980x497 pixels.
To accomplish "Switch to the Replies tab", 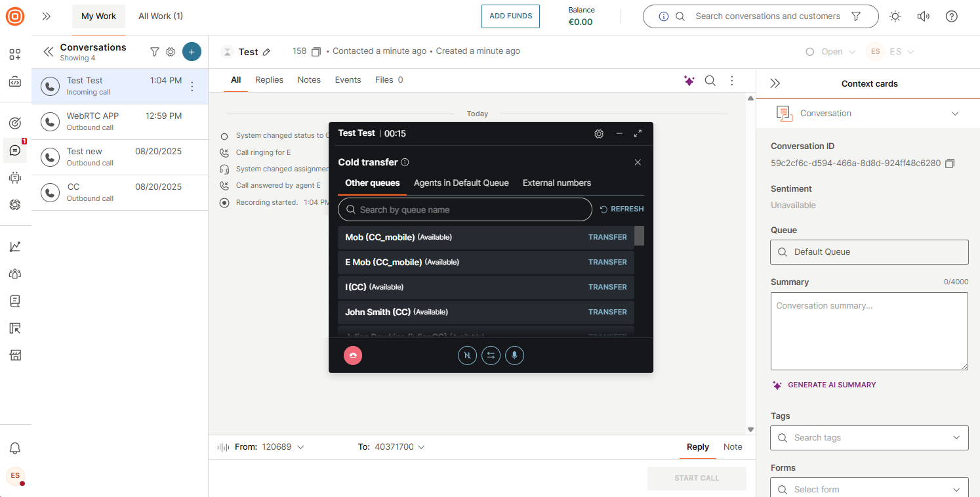I will [269, 80].
